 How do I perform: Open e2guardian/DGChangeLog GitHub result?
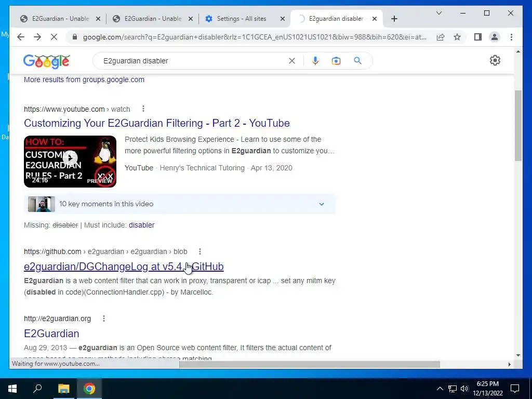(x=124, y=267)
